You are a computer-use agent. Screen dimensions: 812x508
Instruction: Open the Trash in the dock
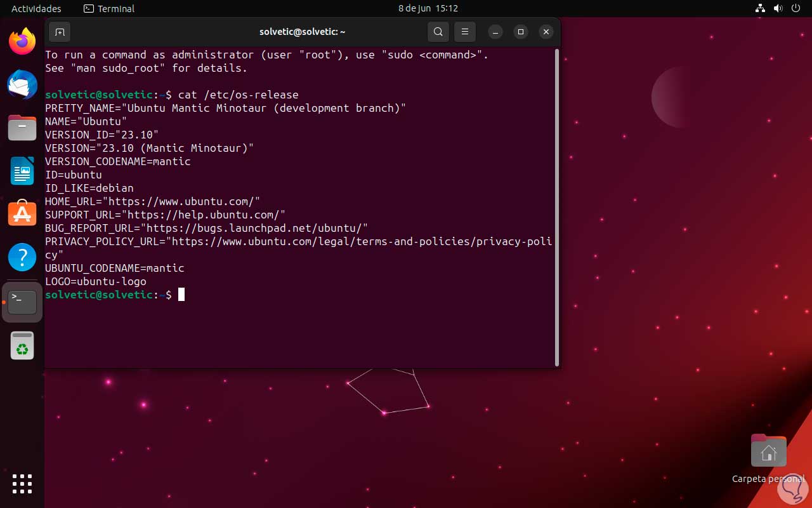(22, 345)
